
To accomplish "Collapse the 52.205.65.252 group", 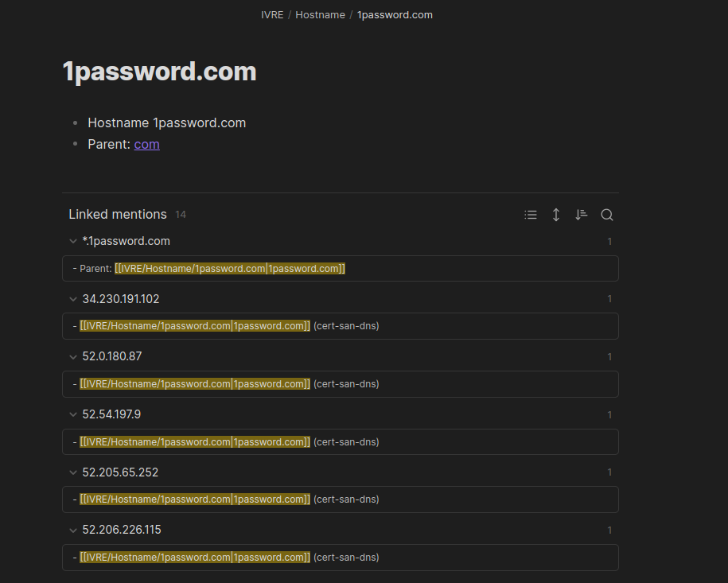I will (x=72, y=472).
